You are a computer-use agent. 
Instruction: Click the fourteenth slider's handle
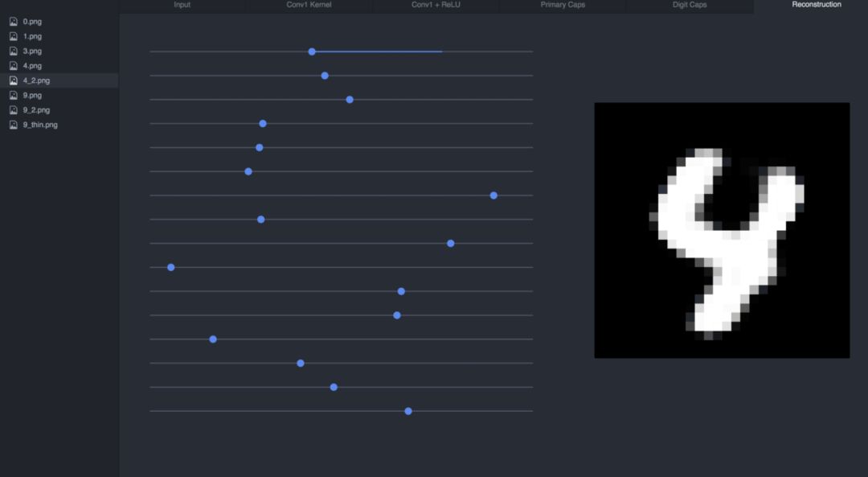(x=300, y=364)
